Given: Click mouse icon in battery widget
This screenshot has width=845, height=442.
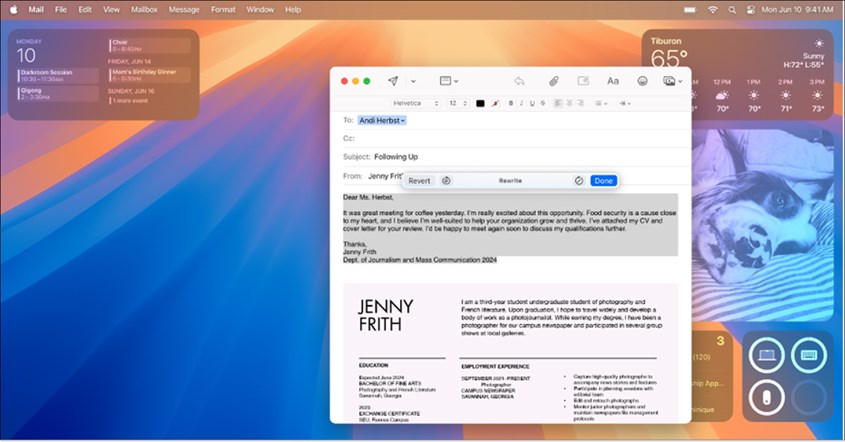Looking at the screenshot, I should point(767,398).
